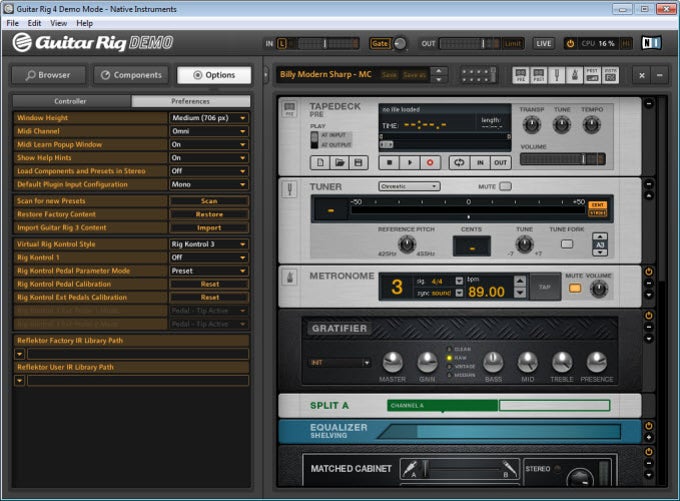Toggle LIVE view mode

pos(543,43)
